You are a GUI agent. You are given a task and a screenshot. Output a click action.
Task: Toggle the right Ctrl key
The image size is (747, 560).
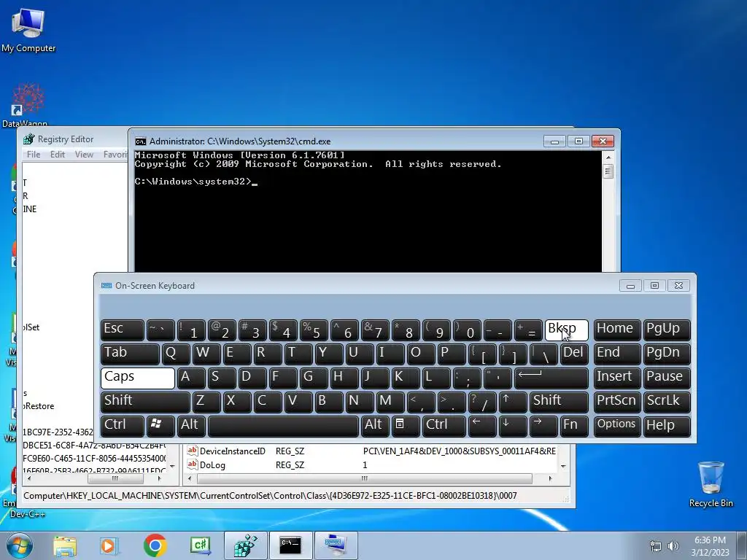coord(444,426)
